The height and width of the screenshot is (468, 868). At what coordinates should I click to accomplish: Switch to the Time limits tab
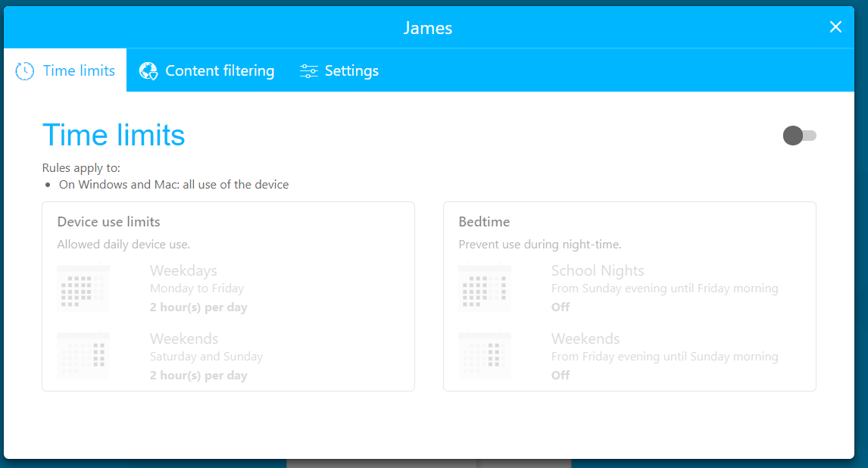[78, 71]
